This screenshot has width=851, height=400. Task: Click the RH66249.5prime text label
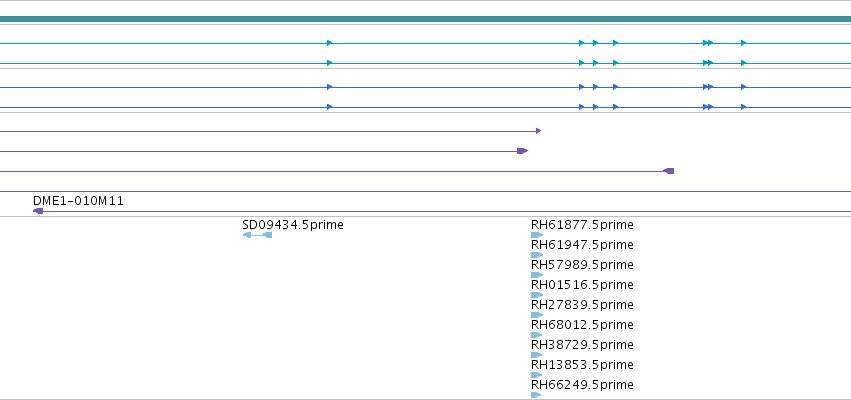582,385
